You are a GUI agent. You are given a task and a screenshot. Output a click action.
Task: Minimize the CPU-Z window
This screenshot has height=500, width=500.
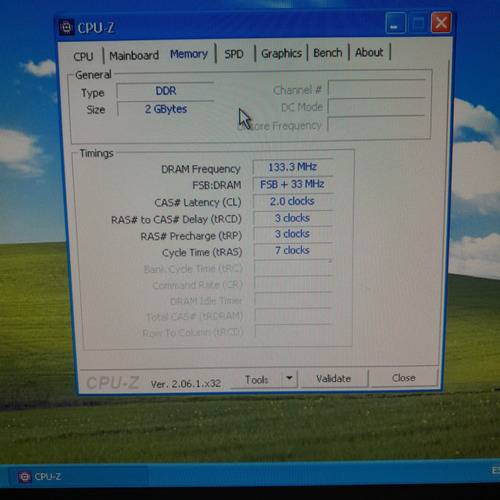pos(395,23)
